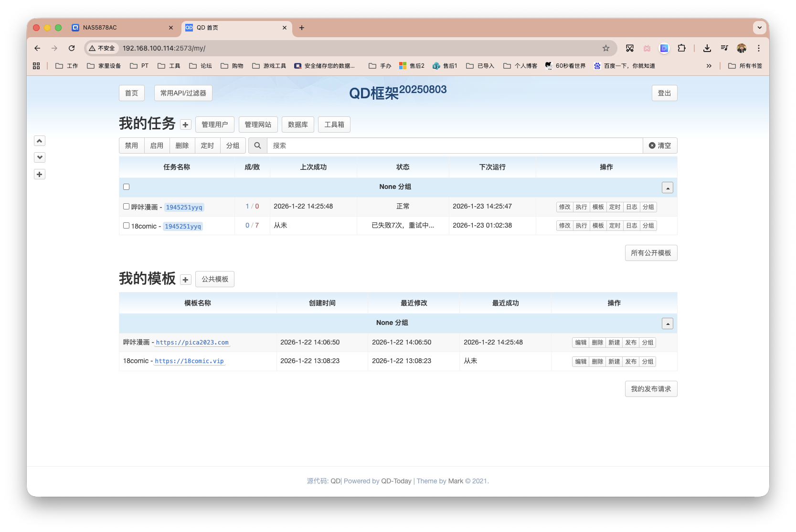Open browser downloads via the download icon
Image resolution: width=796 pixels, height=532 pixels.
coord(707,48)
